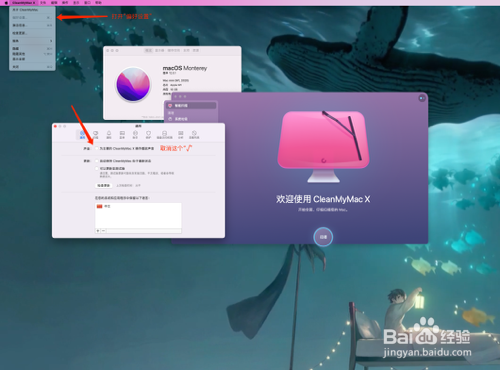Choose 隐藏其他 in the app menu

[32, 54]
